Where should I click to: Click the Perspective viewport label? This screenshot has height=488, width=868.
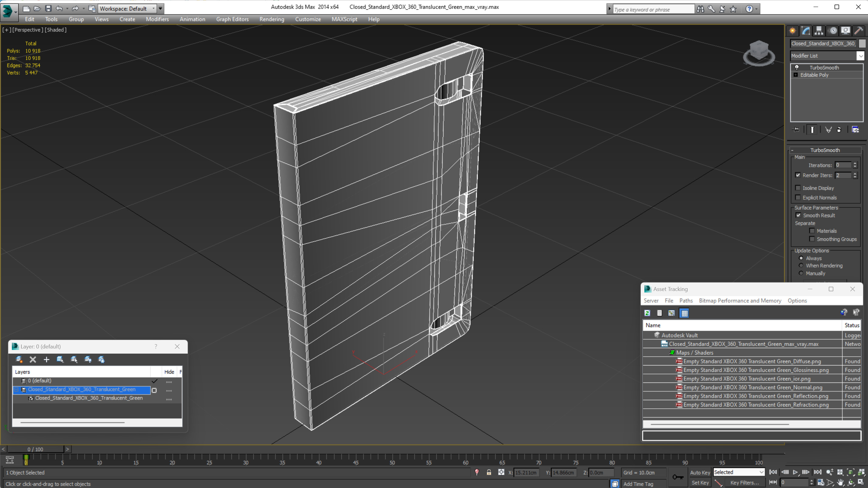[28, 29]
